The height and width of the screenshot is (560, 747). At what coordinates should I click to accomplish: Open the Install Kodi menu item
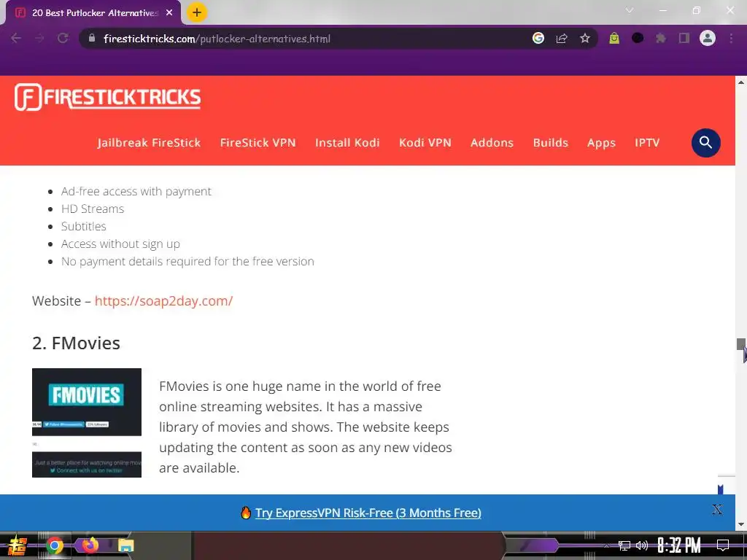pos(347,143)
